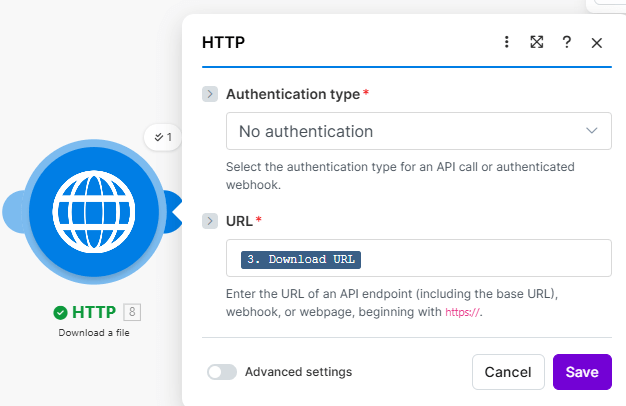The height and width of the screenshot is (406, 626).
Task: Select the HTTP module title label
Action: coord(94,312)
